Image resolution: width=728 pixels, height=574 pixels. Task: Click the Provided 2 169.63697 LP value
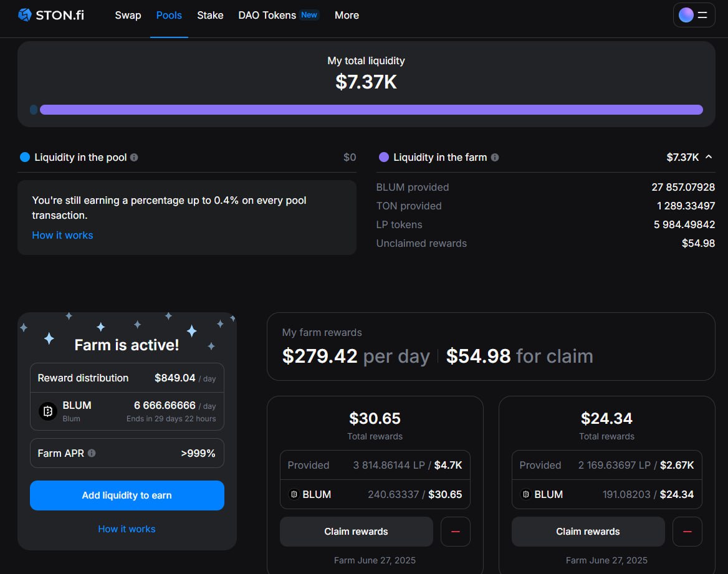[x=615, y=466]
